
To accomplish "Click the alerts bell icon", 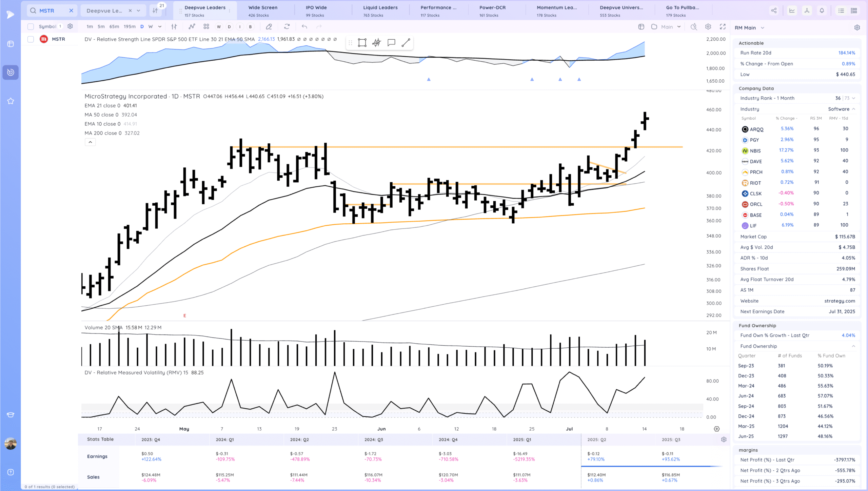I will [x=822, y=11].
